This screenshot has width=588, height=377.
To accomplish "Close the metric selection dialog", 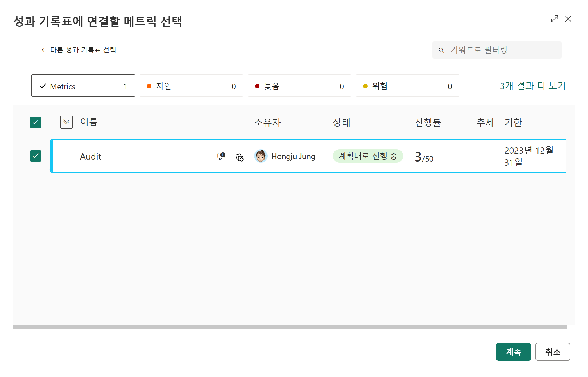I will point(568,19).
